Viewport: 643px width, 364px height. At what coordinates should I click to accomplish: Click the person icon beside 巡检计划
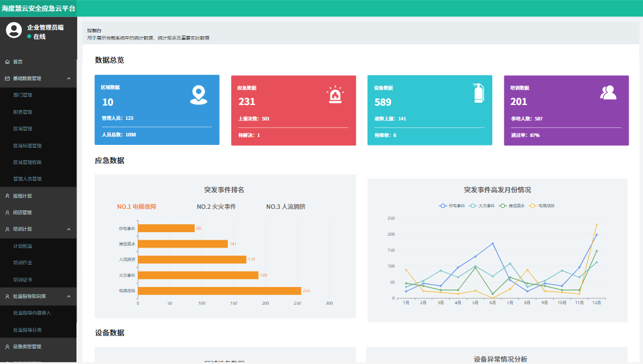(x=7, y=196)
